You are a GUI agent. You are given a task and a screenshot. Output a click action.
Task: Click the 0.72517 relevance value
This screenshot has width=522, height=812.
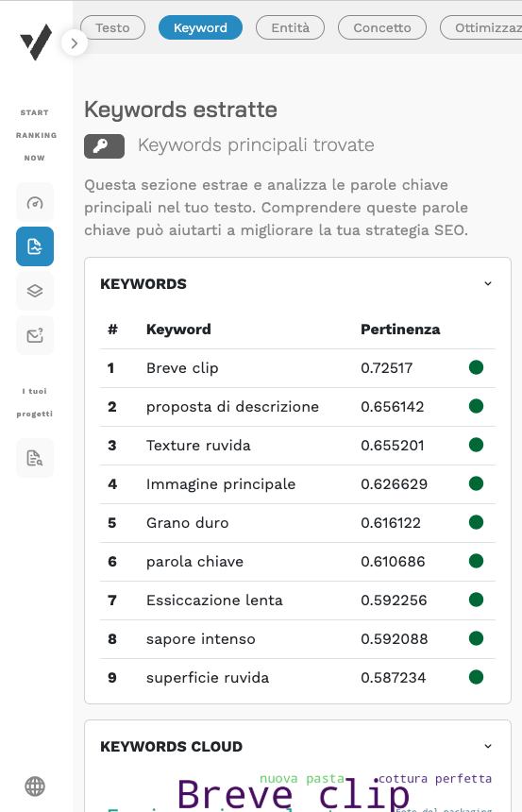(x=387, y=368)
